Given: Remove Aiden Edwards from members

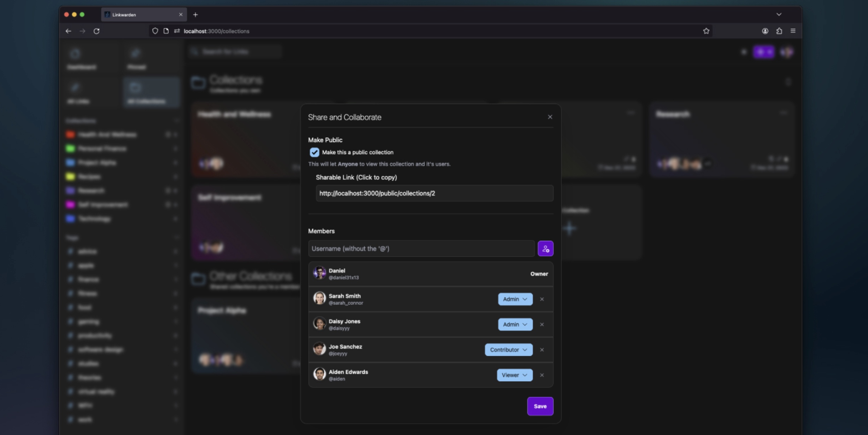Looking at the screenshot, I should pyautogui.click(x=542, y=375).
